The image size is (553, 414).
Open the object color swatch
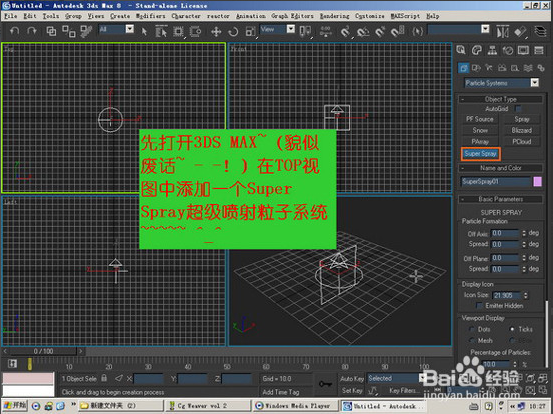coord(537,181)
